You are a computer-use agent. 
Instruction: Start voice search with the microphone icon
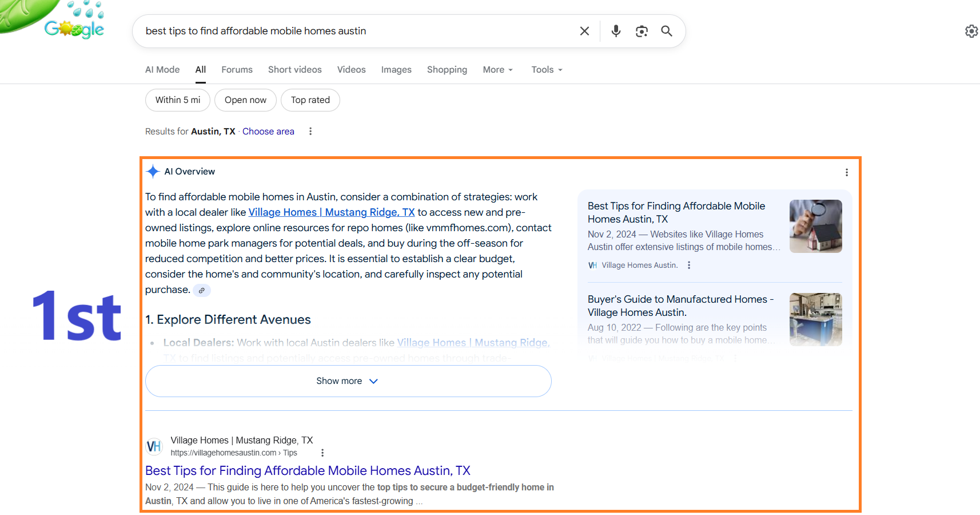point(616,31)
